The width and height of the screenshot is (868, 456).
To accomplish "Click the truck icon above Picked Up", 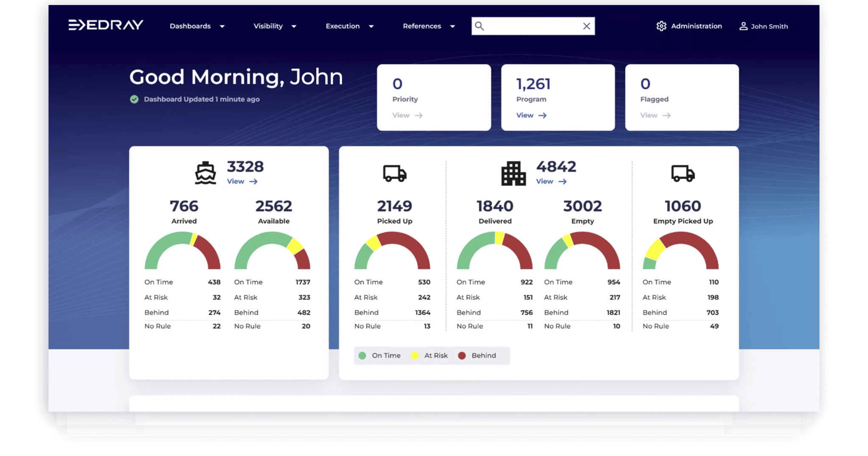I will 394,173.
